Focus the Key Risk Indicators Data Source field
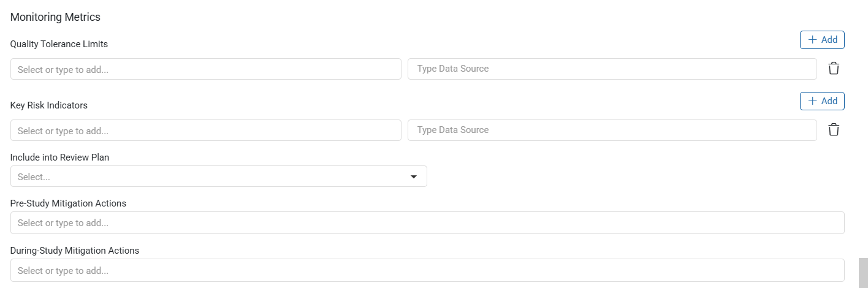Image resolution: width=868 pixels, height=288 pixels. point(612,130)
